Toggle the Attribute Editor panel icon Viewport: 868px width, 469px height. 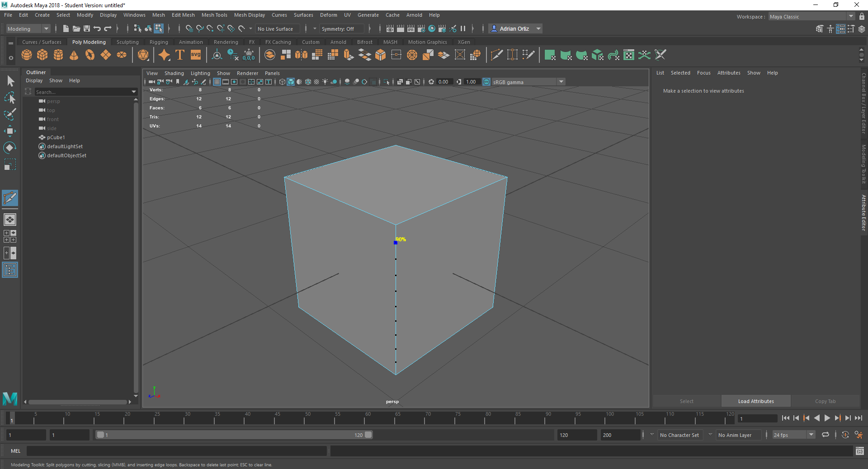point(840,29)
